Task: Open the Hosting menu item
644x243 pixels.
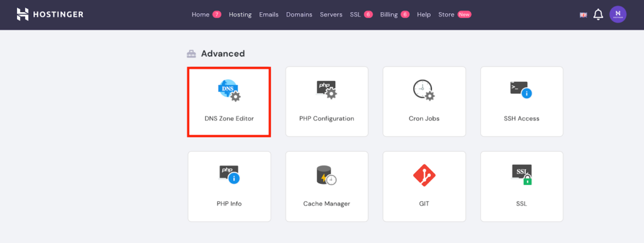Action: click(240, 14)
